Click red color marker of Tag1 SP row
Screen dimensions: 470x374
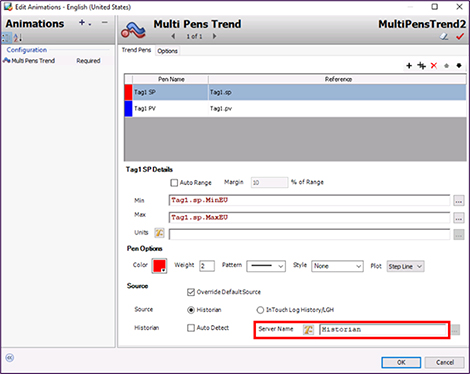click(x=128, y=92)
